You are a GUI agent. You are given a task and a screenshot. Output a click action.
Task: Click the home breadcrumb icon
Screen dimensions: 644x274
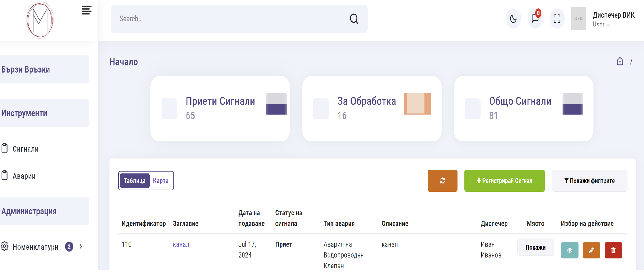pyautogui.click(x=620, y=62)
